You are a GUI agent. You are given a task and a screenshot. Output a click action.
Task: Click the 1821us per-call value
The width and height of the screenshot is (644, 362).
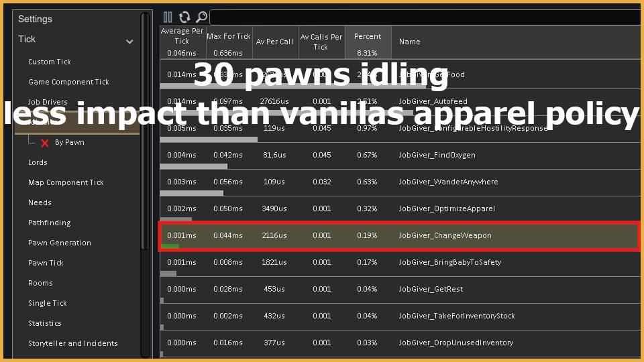[x=274, y=262]
